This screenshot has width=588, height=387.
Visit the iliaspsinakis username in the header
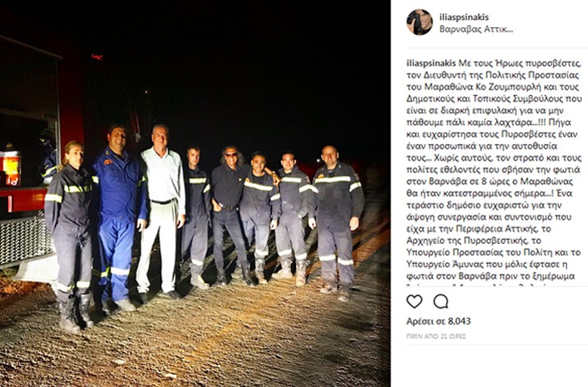[x=464, y=17]
